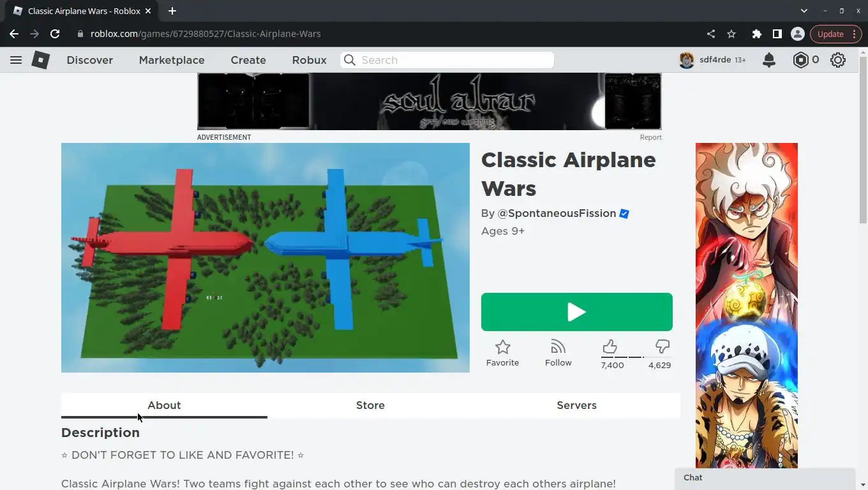Toggle the browser side panel icon

[777, 34]
